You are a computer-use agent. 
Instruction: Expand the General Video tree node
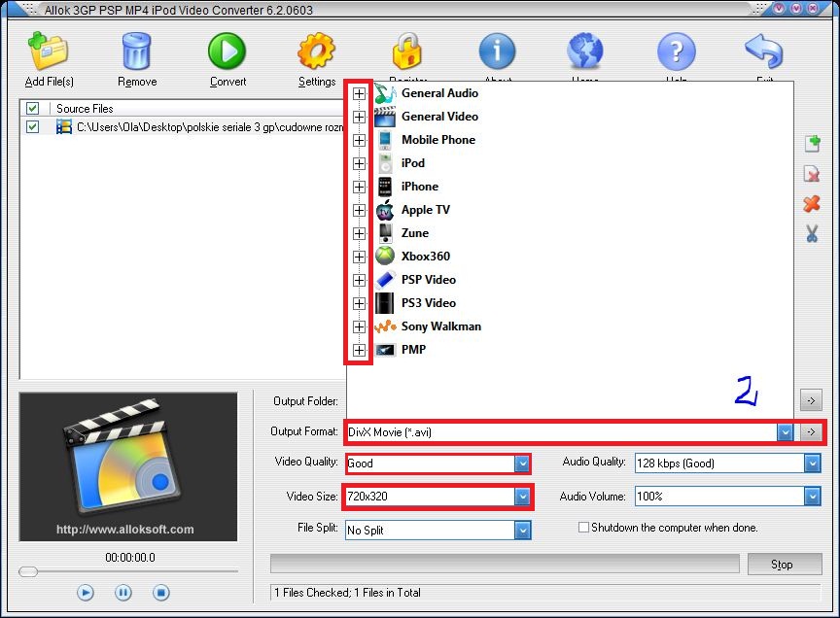pos(360,117)
